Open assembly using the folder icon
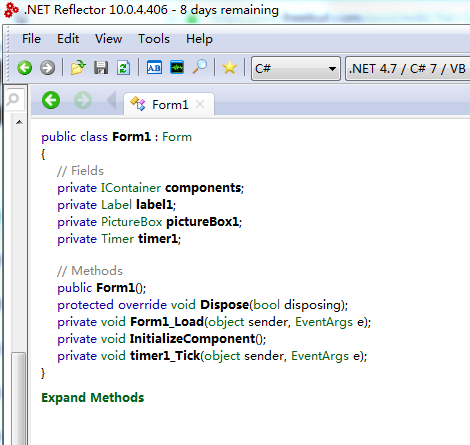Viewport: 470px width, 445px height. pyautogui.click(x=78, y=68)
